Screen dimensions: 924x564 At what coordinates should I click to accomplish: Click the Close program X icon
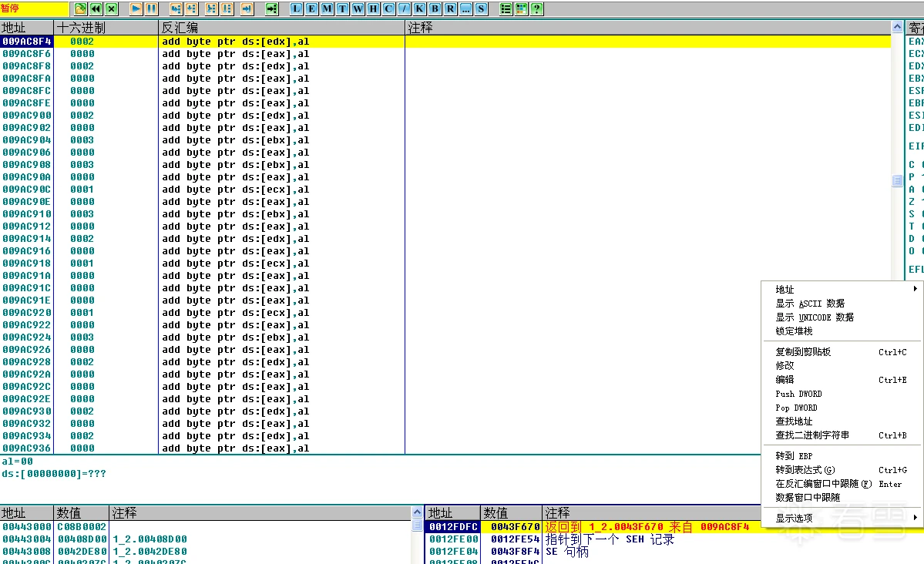click(x=112, y=9)
